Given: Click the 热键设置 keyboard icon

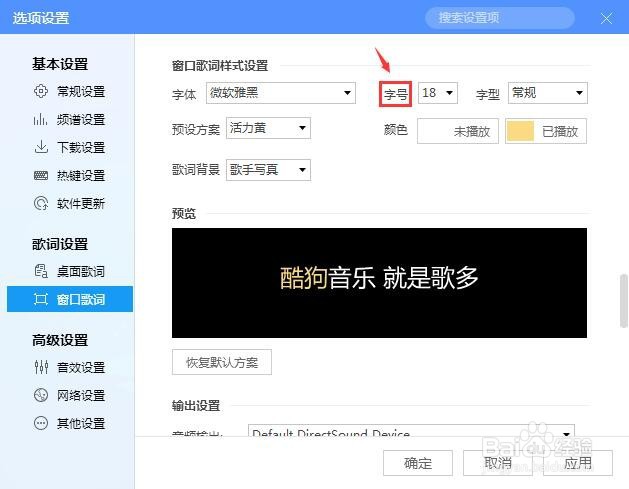Looking at the screenshot, I should coord(41,175).
